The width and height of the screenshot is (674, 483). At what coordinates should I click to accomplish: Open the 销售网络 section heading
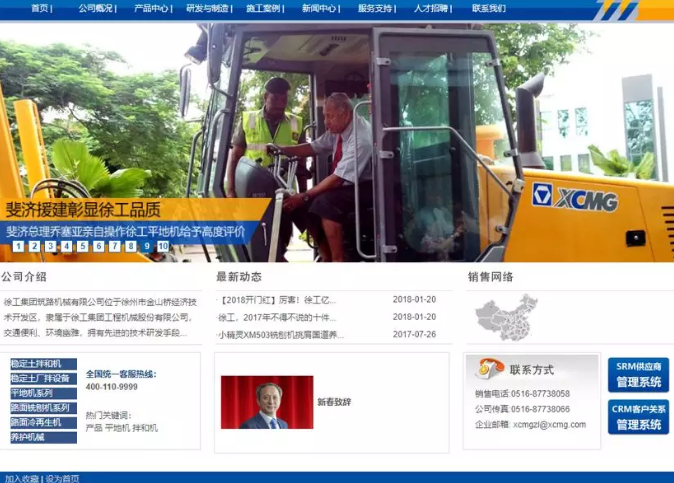[490, 277]
